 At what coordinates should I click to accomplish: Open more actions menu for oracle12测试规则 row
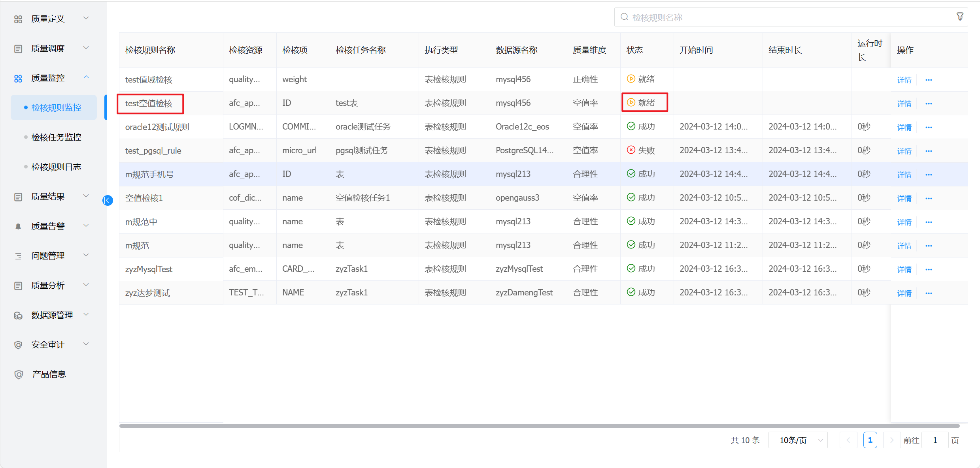pos(929,127)
